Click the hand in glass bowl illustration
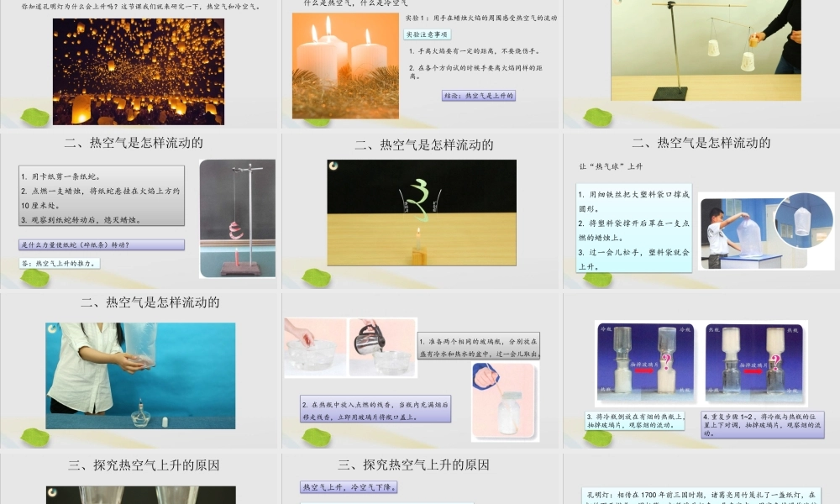The image size is (840, 504). 315,348
